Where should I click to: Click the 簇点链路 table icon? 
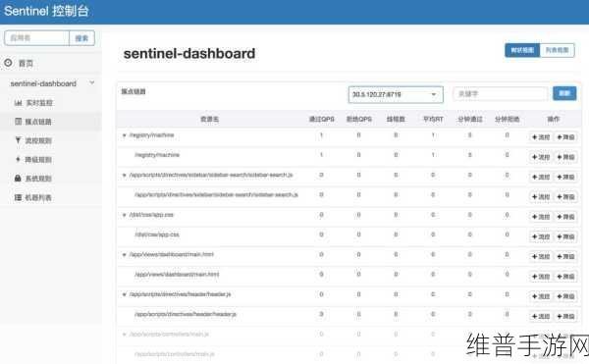(x=18, y=122)
